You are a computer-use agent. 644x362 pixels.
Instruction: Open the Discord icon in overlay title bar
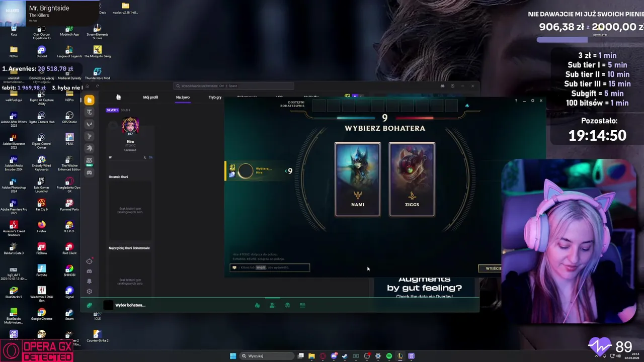pos(442,86)
